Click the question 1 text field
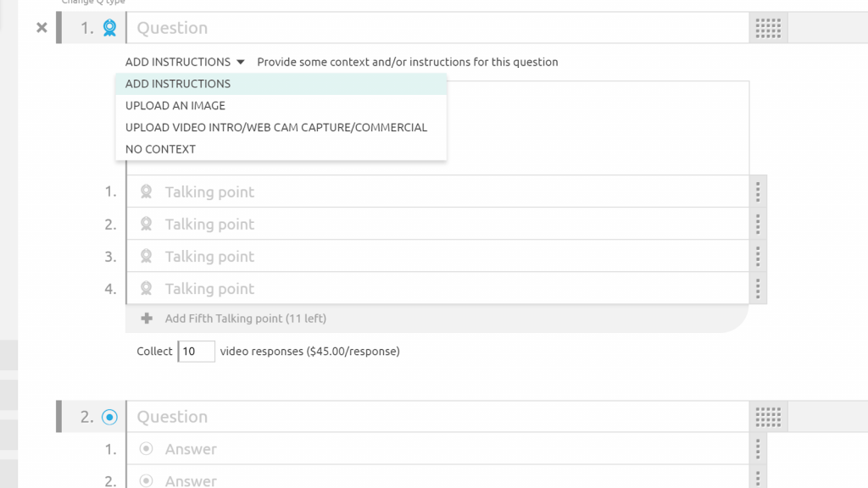Image resolution: width=868 pixels, height=488 pixels. (x=437, y=28)
